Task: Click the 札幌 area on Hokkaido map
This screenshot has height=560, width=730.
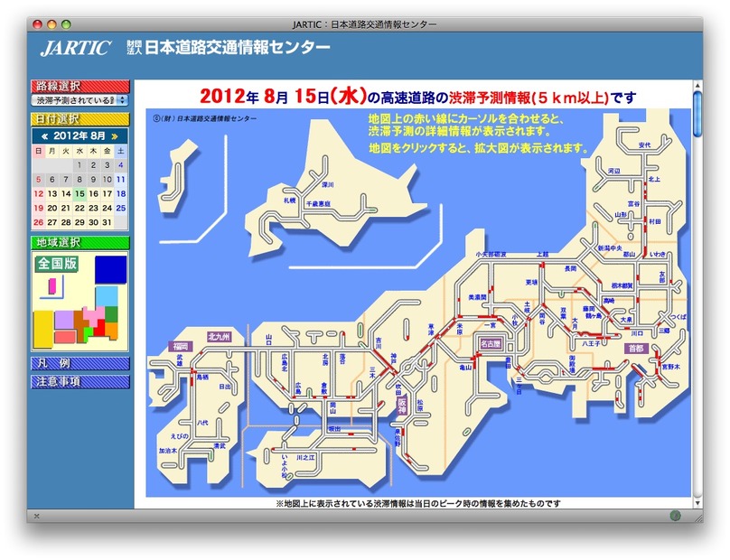Action: (x=290, y=200)
